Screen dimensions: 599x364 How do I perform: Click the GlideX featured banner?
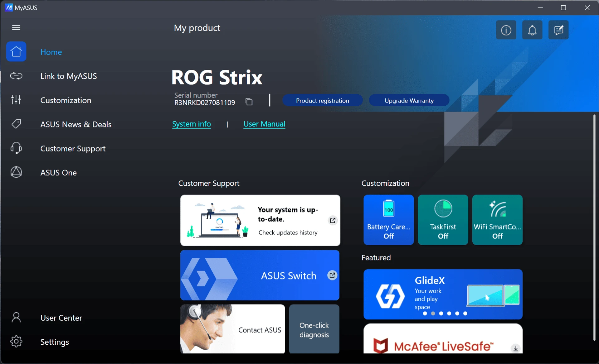[443, 294]
